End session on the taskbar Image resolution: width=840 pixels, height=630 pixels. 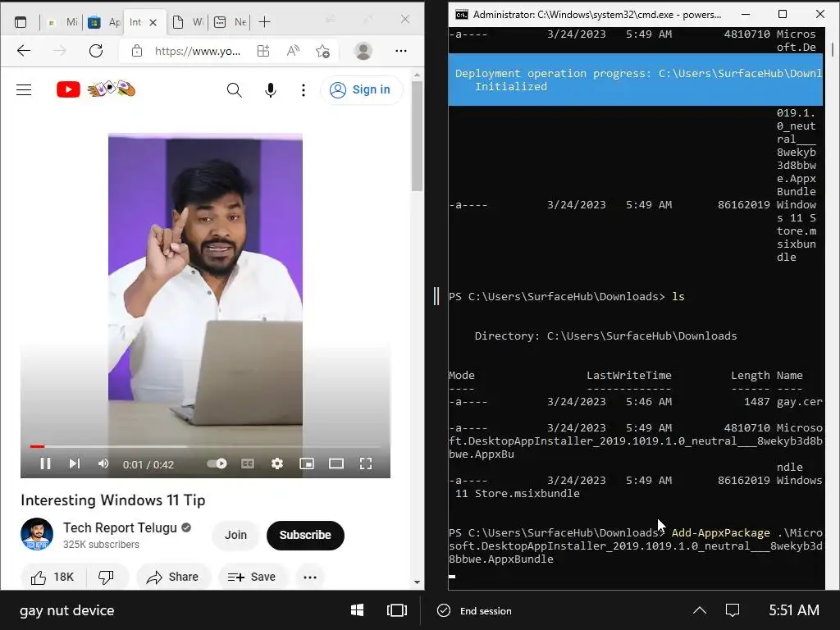[x=474, y=610]
